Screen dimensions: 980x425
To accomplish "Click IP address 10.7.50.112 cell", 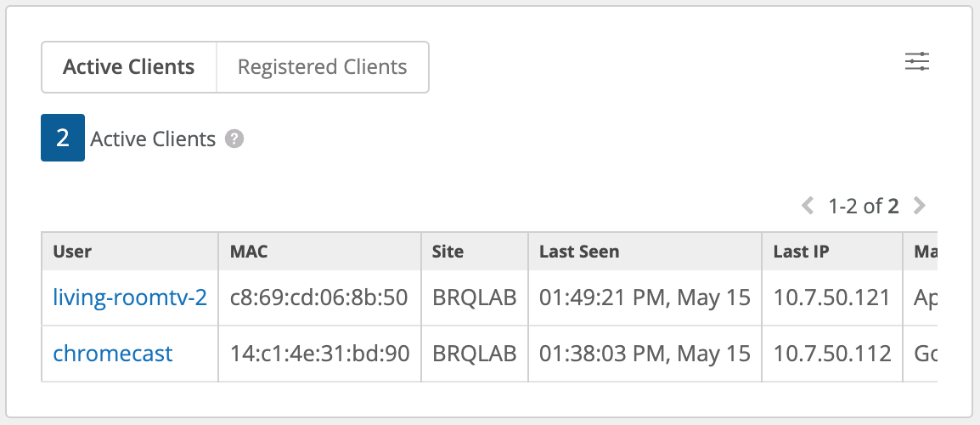I will coord(831,353).
